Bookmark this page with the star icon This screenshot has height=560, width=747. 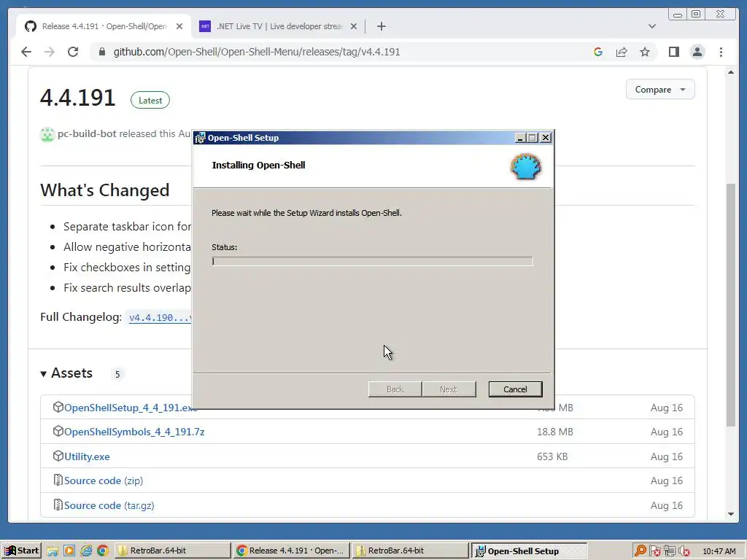click(645, 52)
